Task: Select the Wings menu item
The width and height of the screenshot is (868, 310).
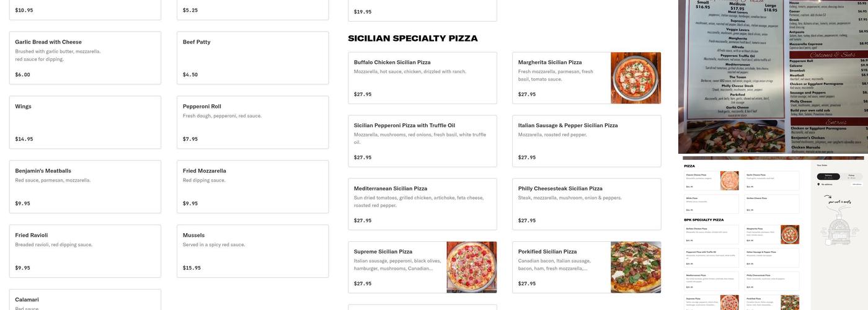Action: pyautogui.click(x=85, y=122)
